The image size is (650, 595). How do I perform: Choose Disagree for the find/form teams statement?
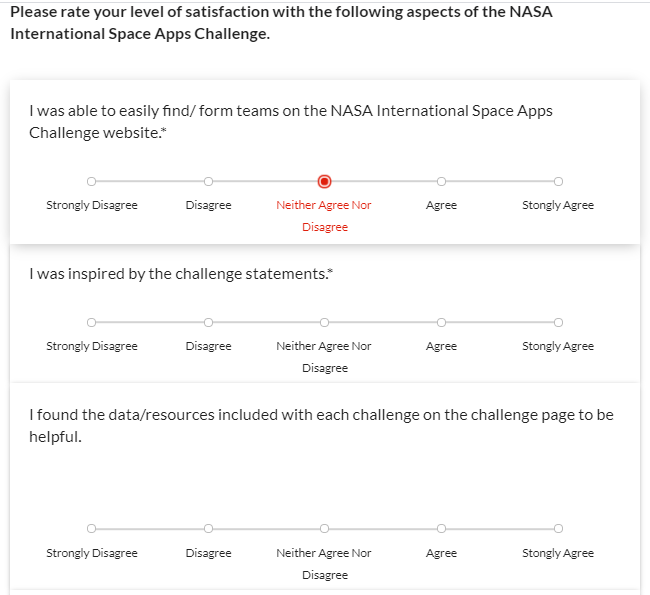point(208,182)
